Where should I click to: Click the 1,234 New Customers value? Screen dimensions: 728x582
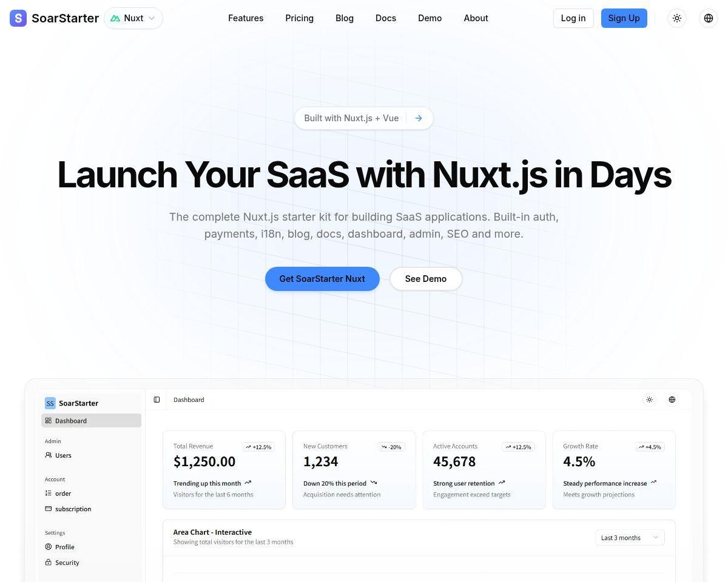pyautogui.click(x=321, y=461)
